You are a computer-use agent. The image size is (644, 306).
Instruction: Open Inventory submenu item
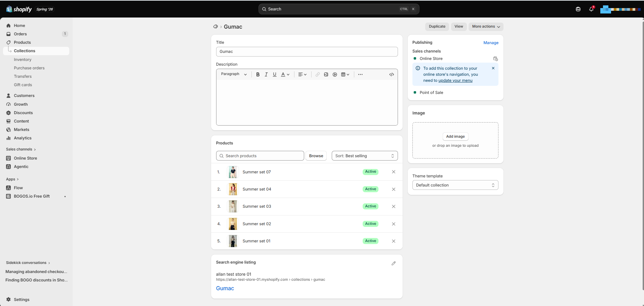pos(23,60)
